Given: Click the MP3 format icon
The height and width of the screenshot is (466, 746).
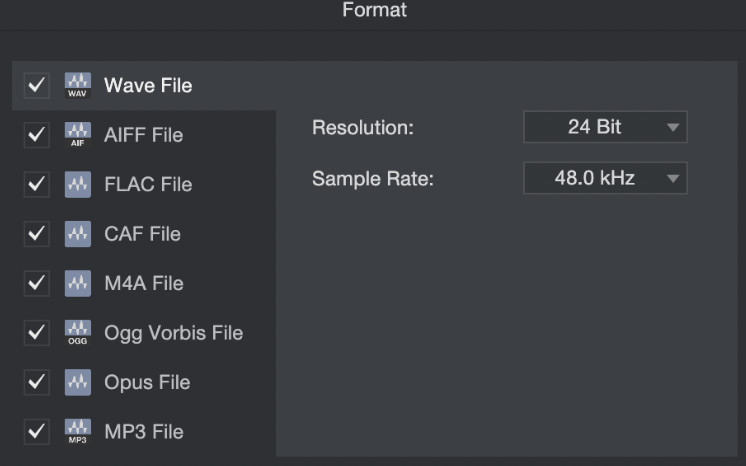Looking at the screenshot, I should pos(78,432).
